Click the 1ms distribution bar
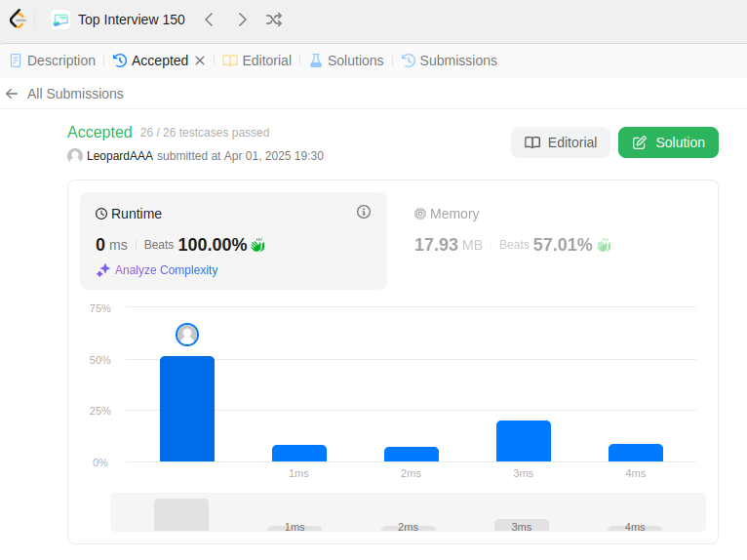The image size is (747, 560). click(x=299, y=454)
